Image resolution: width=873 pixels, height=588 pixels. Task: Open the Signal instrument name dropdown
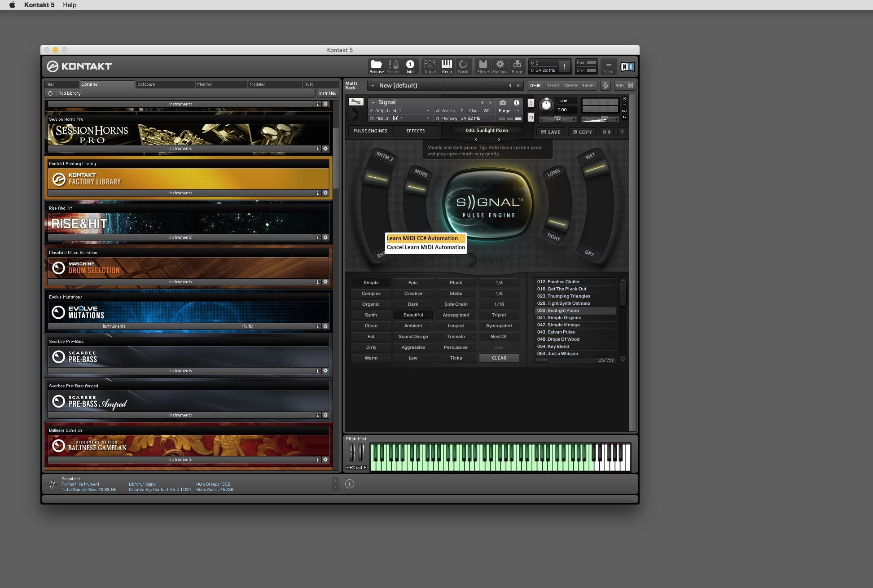pos(373,102)
